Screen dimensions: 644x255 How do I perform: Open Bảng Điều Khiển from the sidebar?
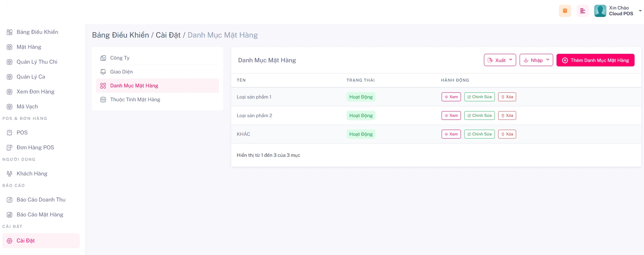pos(37,32)
